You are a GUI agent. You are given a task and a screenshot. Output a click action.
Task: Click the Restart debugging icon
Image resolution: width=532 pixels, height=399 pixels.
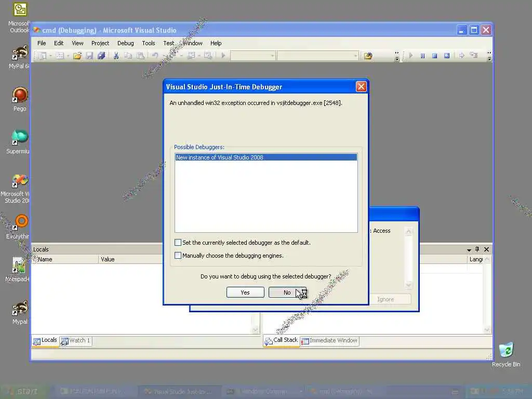(x=447, y=56)
